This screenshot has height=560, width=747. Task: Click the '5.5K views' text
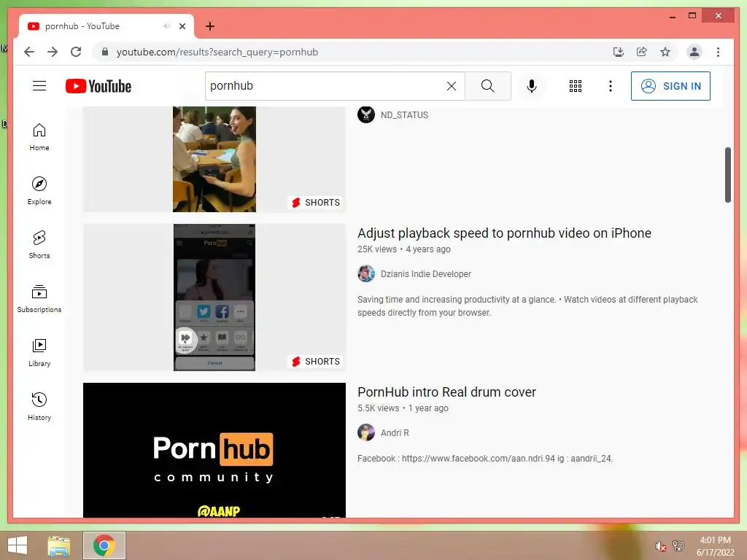coord(379,408)
